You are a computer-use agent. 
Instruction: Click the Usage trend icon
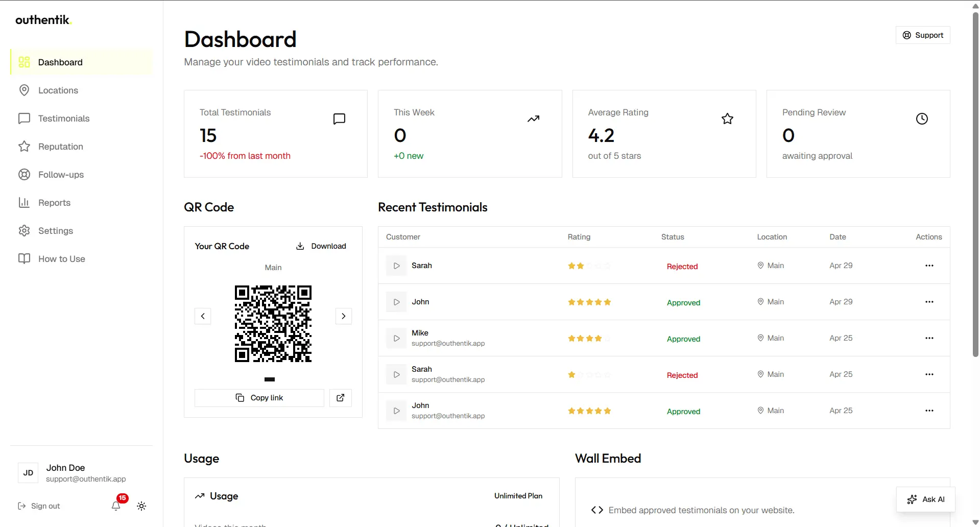(200, 496)
